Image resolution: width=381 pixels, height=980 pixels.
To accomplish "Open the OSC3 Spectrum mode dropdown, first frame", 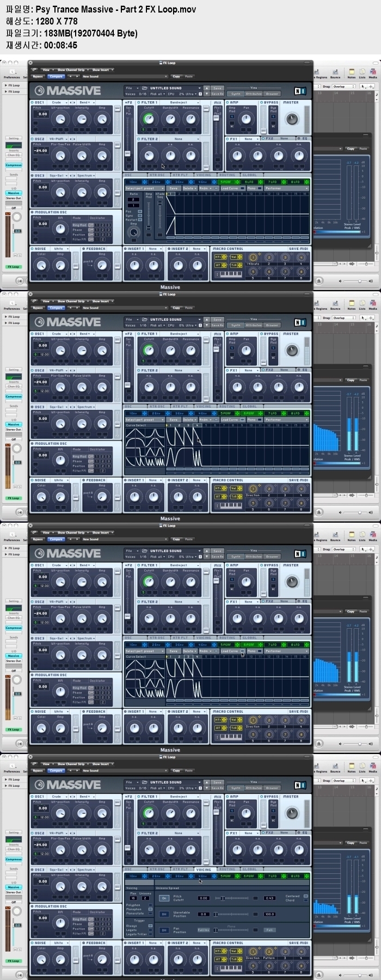I will 86,175.
